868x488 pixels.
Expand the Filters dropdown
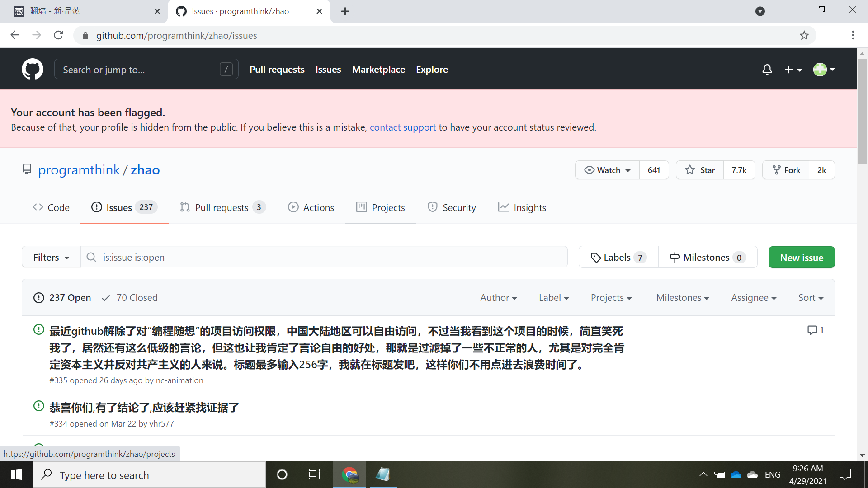pos(51,258)
